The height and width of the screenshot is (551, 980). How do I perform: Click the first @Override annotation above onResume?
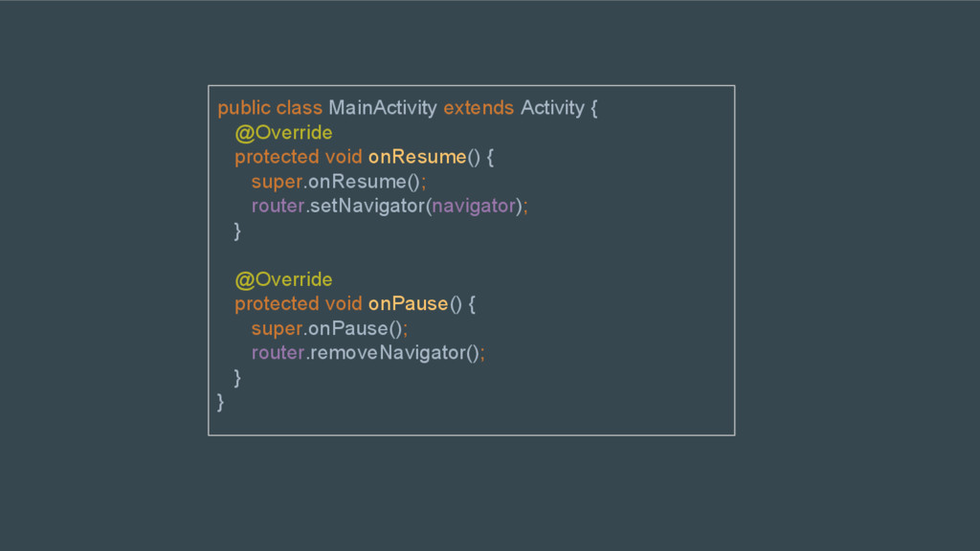pyautogui.click(x=283, y=132)
